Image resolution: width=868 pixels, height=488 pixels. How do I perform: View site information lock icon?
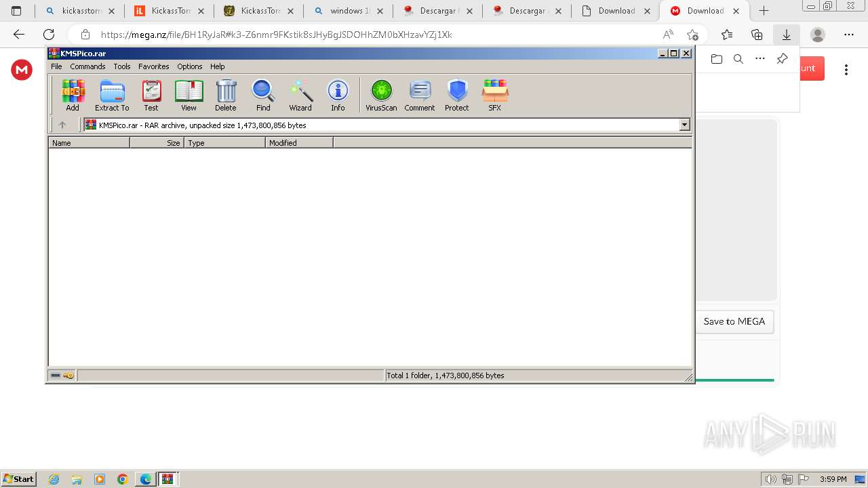[85, 35]
